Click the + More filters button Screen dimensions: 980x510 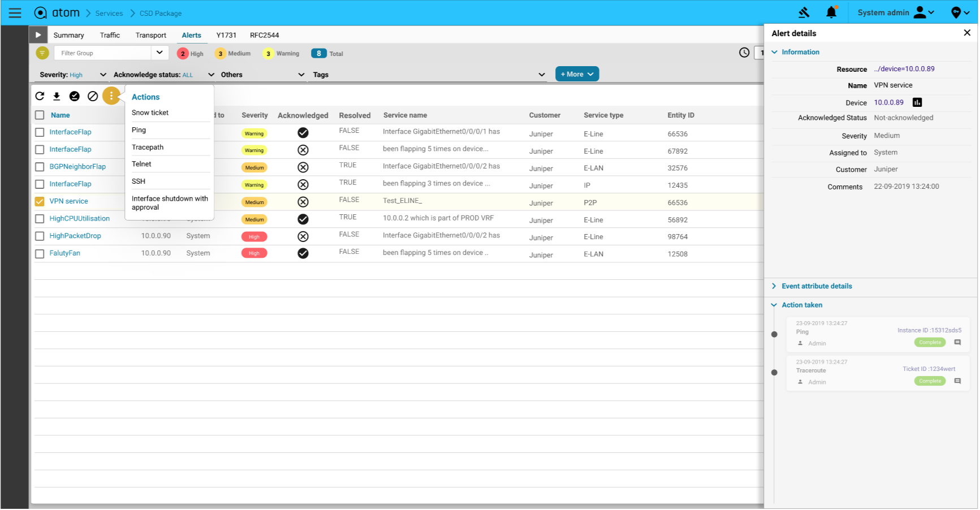(x=577, y=74)
